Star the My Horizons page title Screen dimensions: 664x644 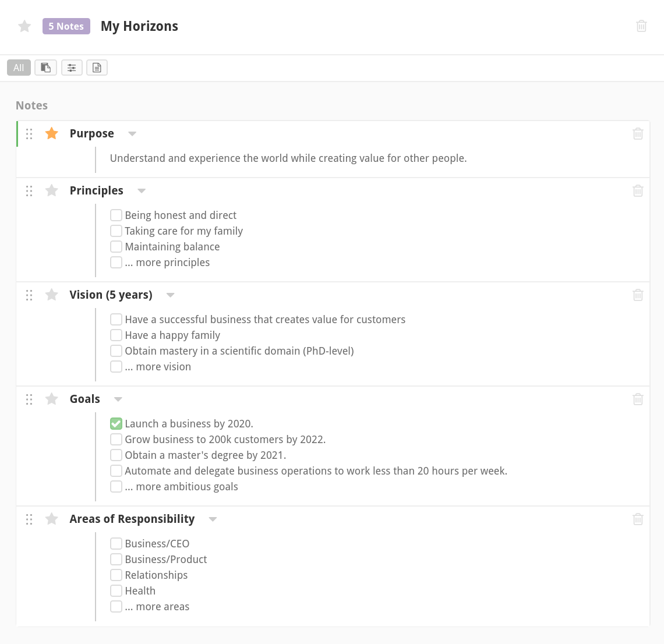[24, 26]
